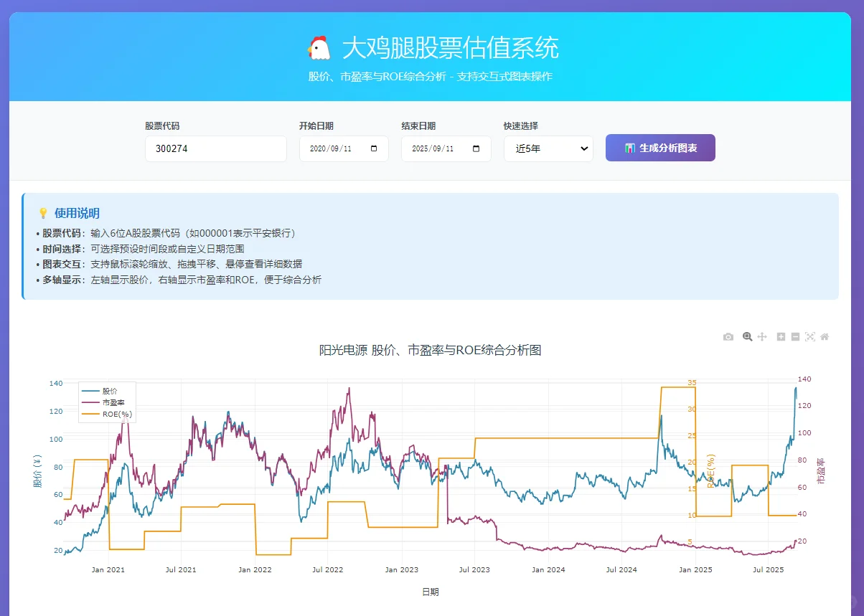The image size is (864, 616).
Task: Hide ROE(%) line from the chart
Action: [x=116, y=414]
